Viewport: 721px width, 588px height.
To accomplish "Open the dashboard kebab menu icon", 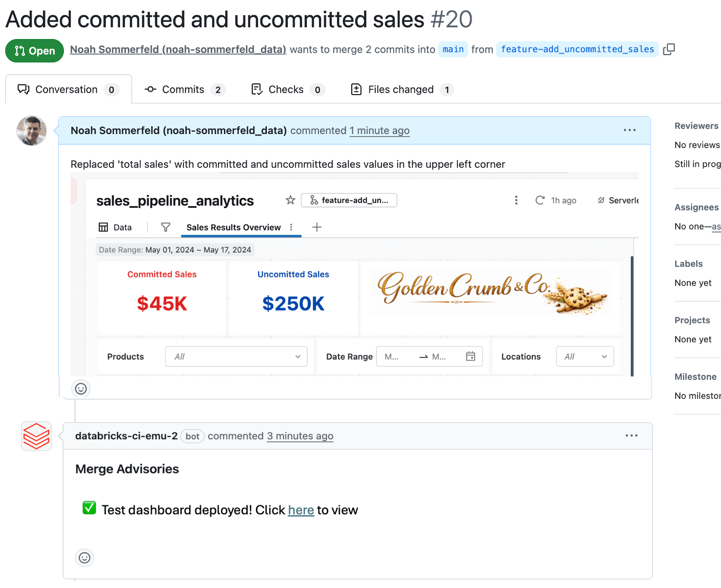I will [516, 200].
